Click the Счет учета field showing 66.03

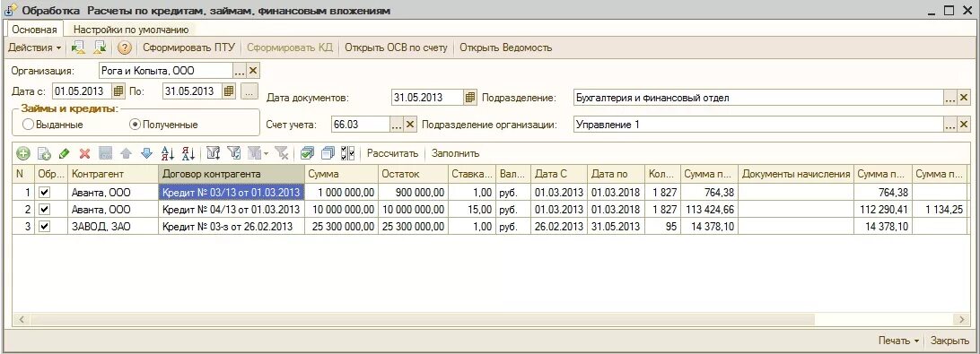[361, 125]
